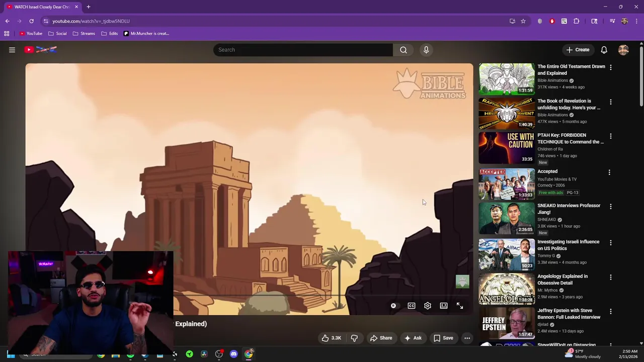This screenshot has height=362, width=644.
Task: Focus the YouTube Search field
Action: pyautogui.click(x=303, y=50)
